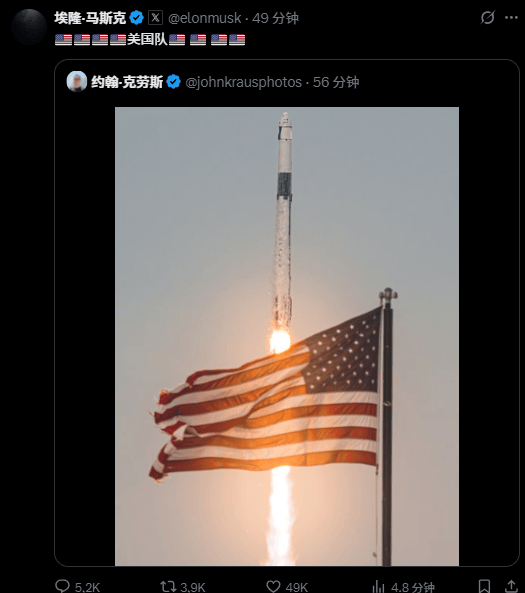The height and width of the screenshot is (593, 525).
Task: Click the X affiliation badge beside name
Action: (x=155, y=18)
